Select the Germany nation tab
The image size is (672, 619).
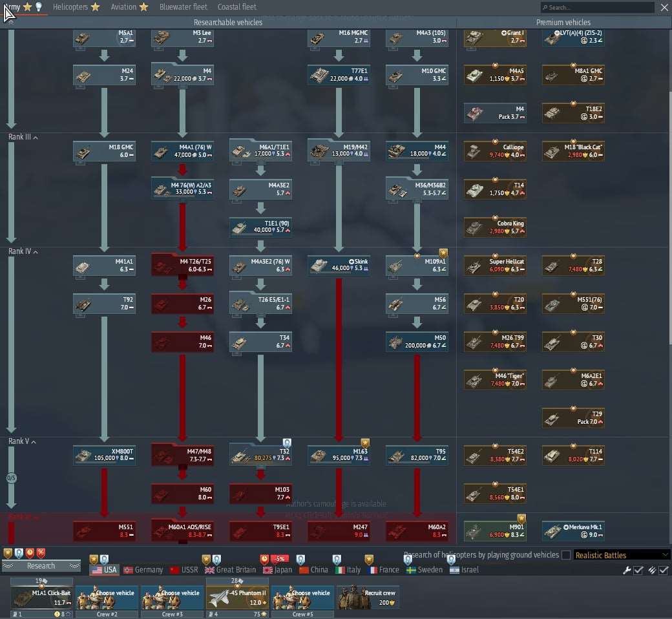pos(143,570)
